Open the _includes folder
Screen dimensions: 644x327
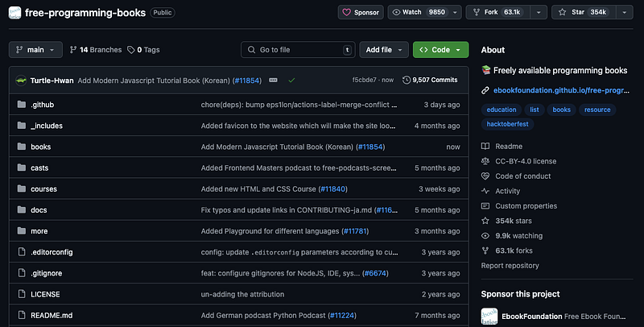pos(47,126)
